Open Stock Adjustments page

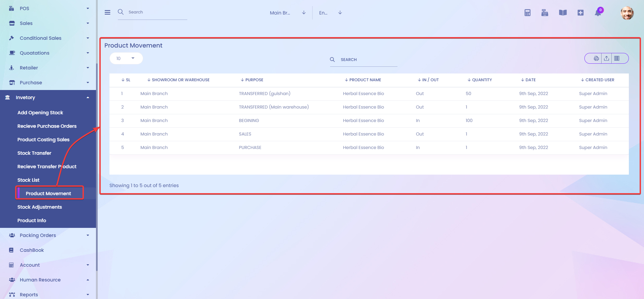tap(40, 207)
